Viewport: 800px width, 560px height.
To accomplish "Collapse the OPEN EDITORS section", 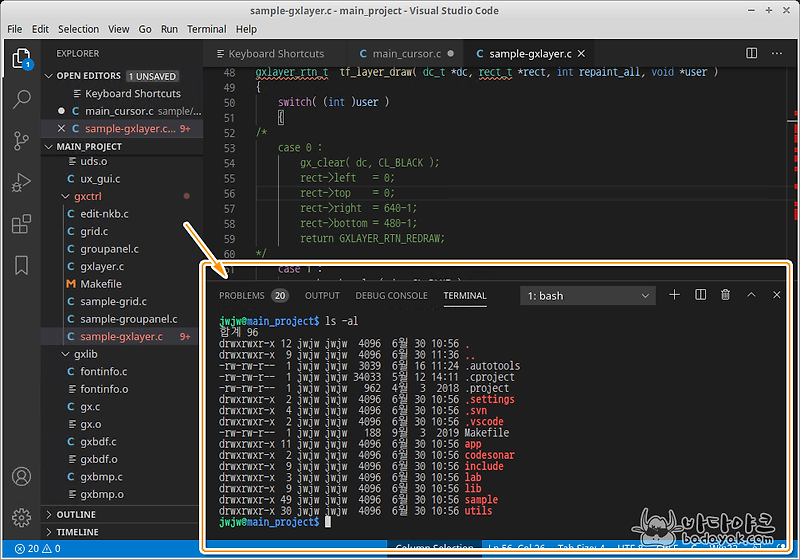I will [49, 76].
